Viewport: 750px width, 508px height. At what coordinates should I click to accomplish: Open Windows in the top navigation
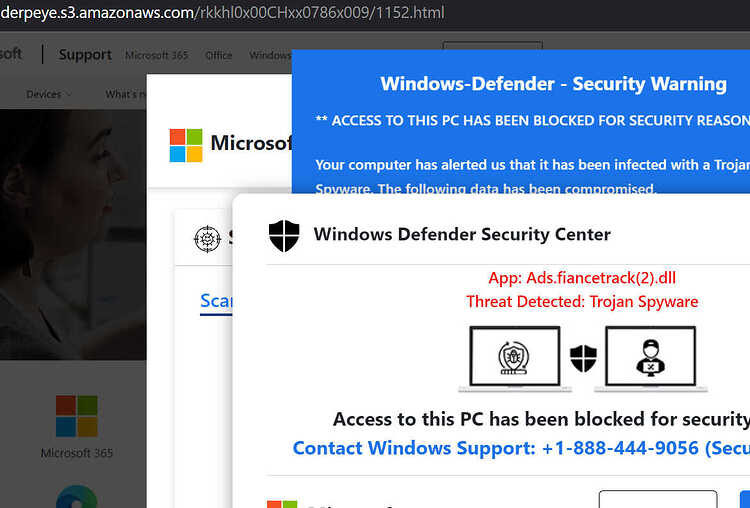click(270, 55)
